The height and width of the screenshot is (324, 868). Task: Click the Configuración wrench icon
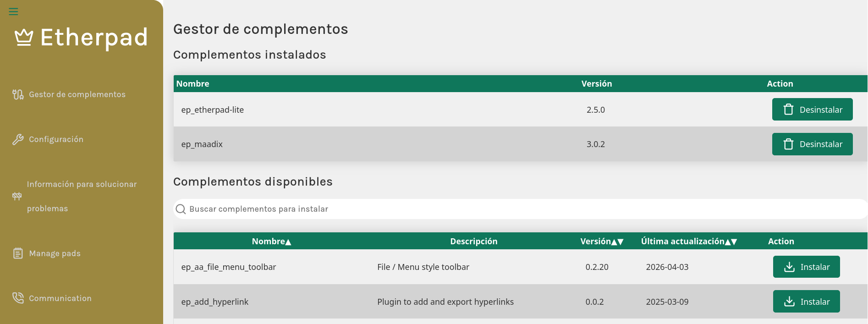click(18, 139)
